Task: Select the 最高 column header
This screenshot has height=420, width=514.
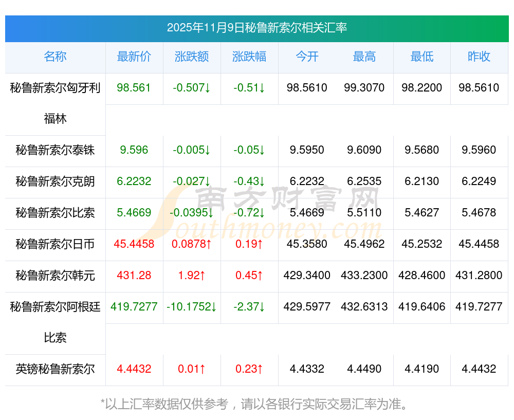Action: click(x=364, y=57)
